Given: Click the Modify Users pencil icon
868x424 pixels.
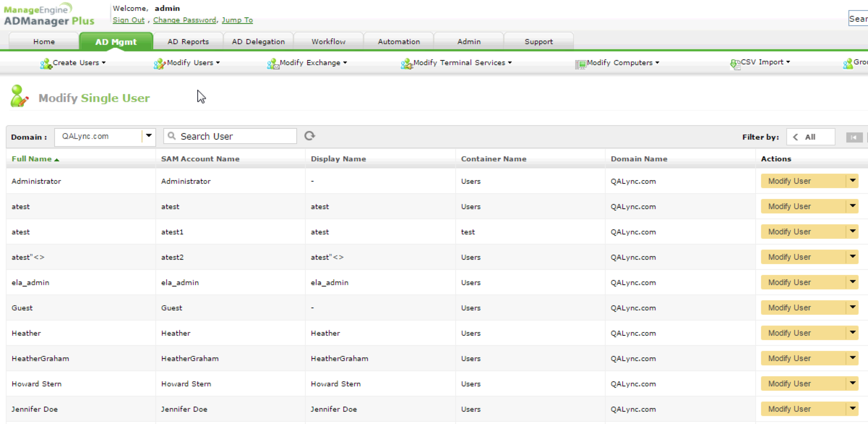Looking at the screenshot, I should point(159,64).
